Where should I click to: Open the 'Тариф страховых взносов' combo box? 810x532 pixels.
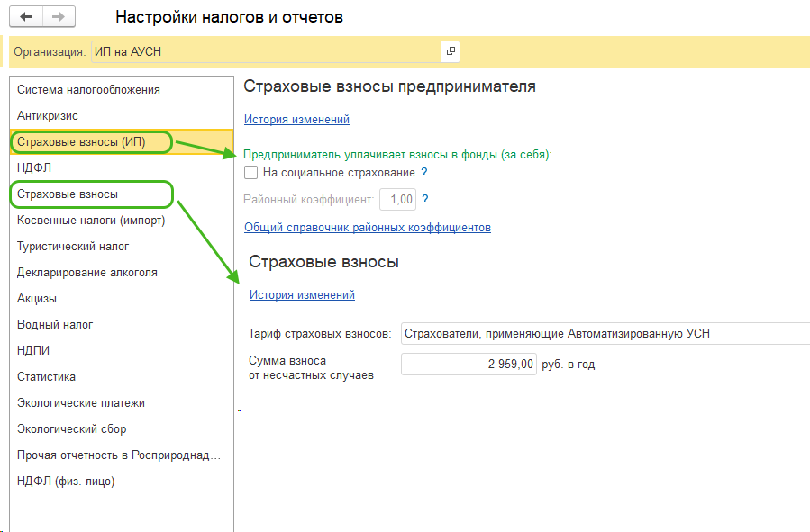[604, 334]
